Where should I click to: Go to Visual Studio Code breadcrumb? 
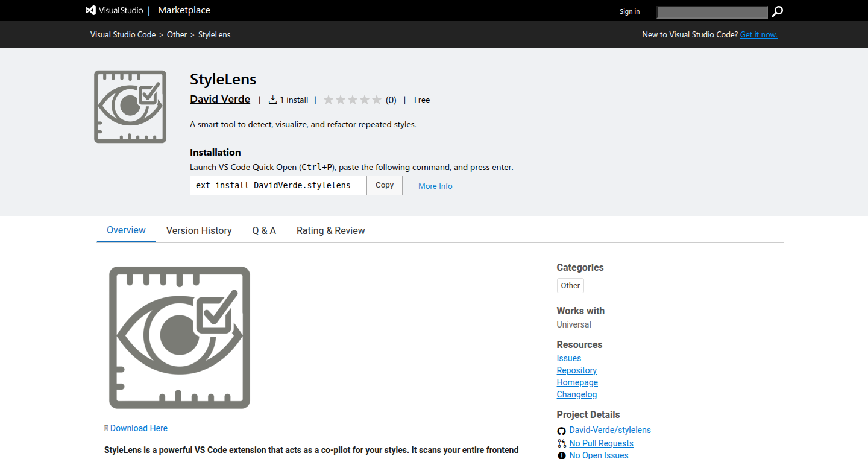coord(123,34)
